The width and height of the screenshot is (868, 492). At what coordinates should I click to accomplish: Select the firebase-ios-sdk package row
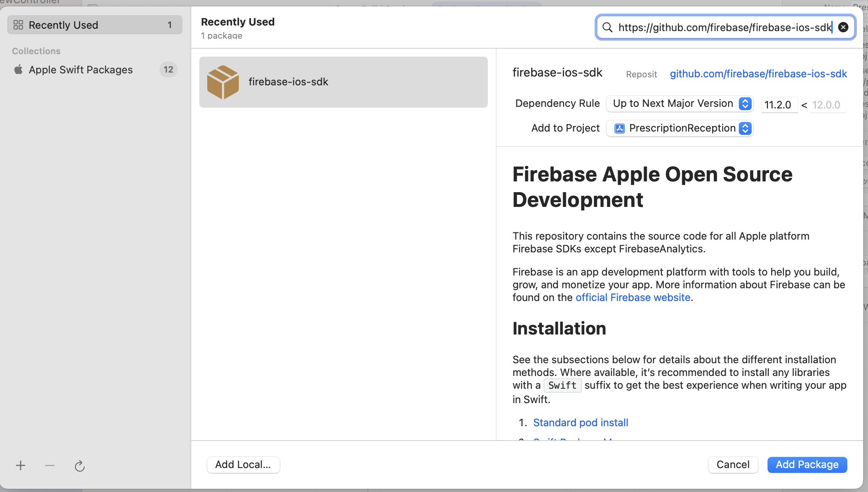point(343,82)
